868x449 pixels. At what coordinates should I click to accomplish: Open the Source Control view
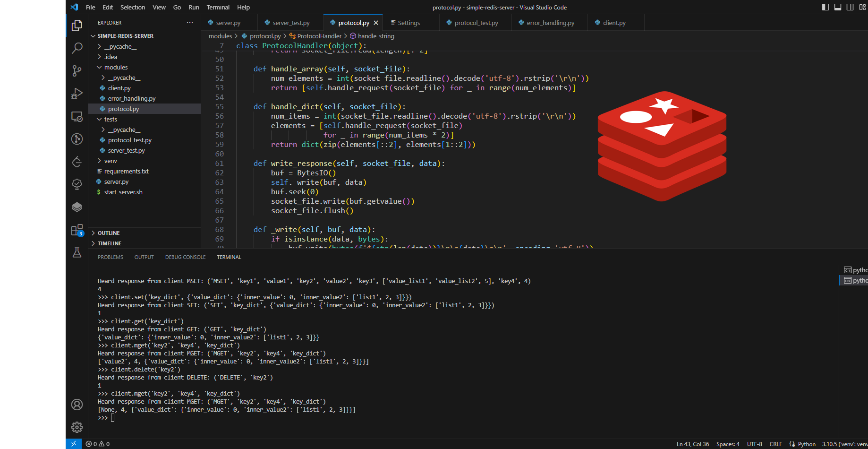77,71
